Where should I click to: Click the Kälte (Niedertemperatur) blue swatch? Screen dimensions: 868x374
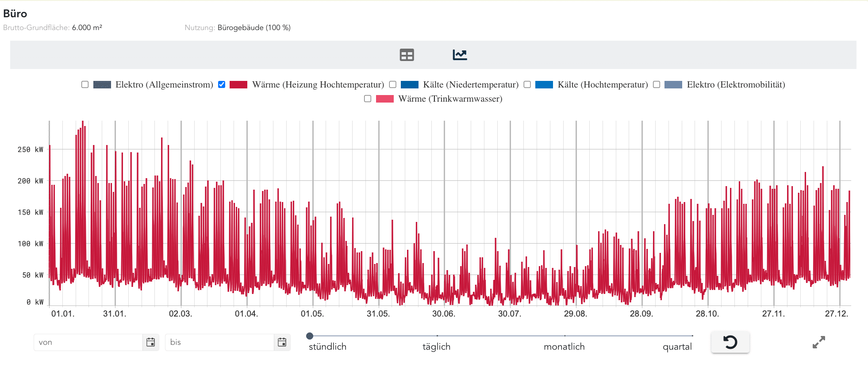coord(410,84)
